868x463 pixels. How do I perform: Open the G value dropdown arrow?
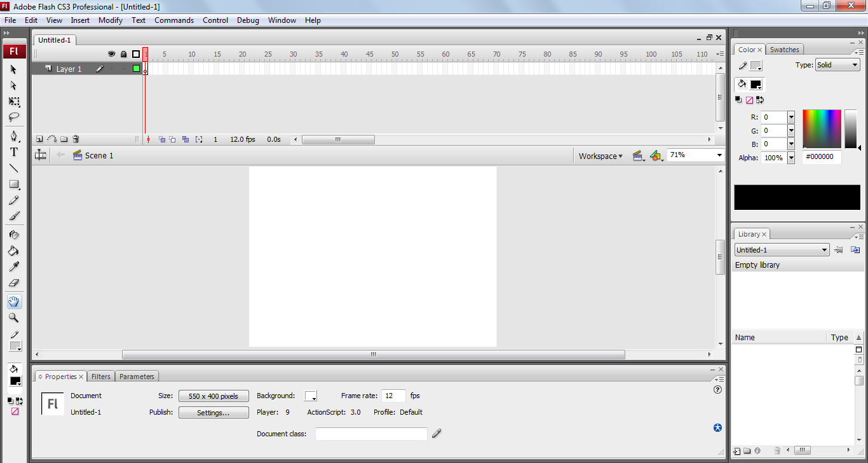point(791,130)
